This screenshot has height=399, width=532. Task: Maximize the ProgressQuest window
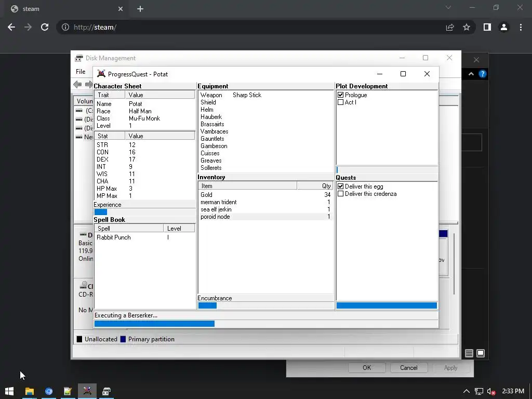[403, 74]
